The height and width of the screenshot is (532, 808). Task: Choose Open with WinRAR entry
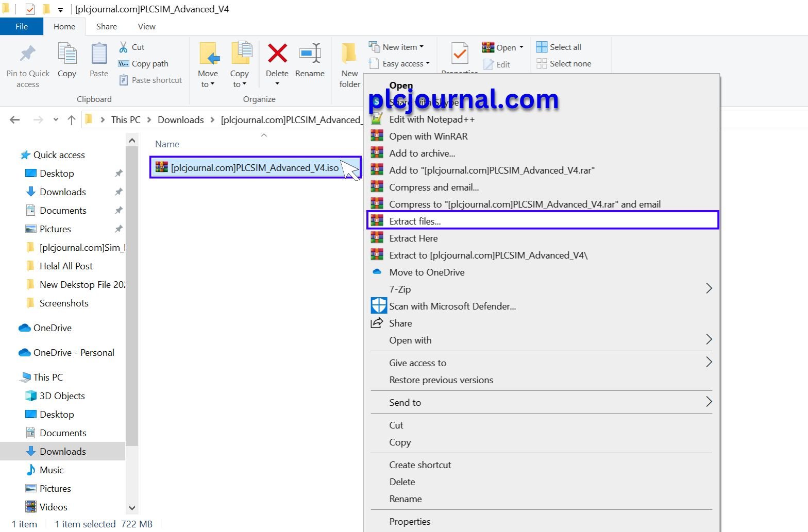click(428, 136)
